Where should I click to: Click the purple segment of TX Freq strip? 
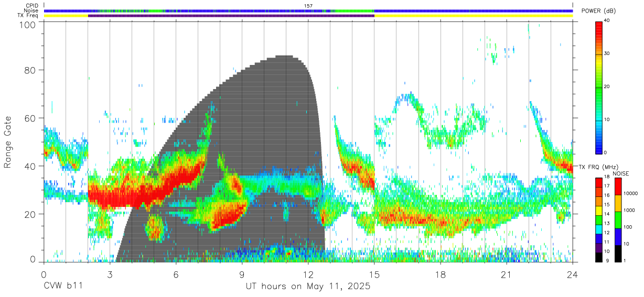[231, 16]
